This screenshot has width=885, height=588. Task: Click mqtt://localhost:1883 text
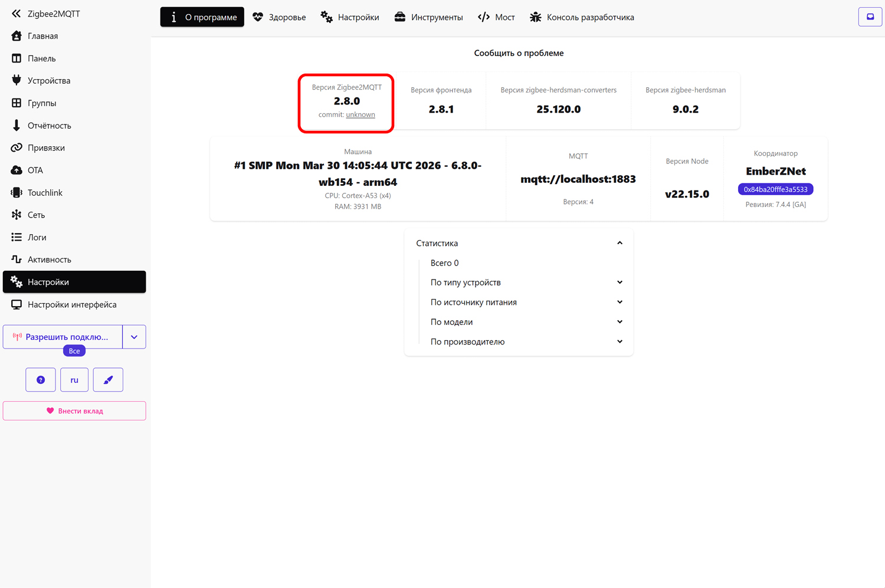point(578,179)
